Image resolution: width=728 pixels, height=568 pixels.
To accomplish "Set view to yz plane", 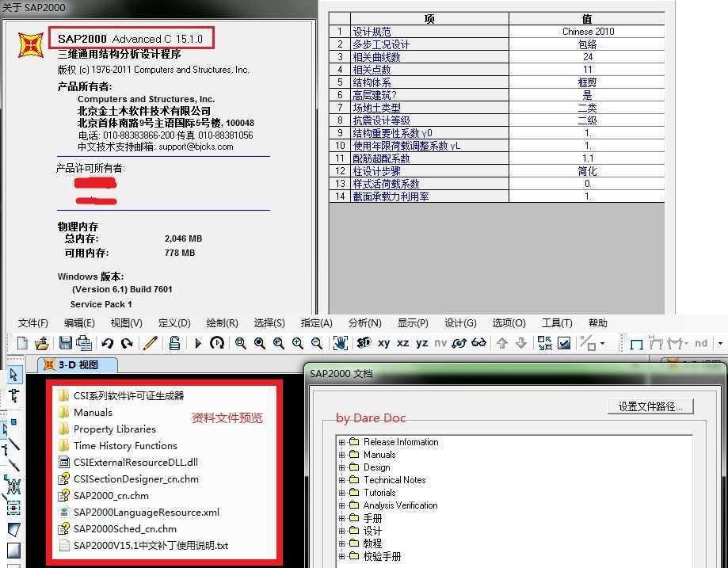I will click(x=421, y=343).
